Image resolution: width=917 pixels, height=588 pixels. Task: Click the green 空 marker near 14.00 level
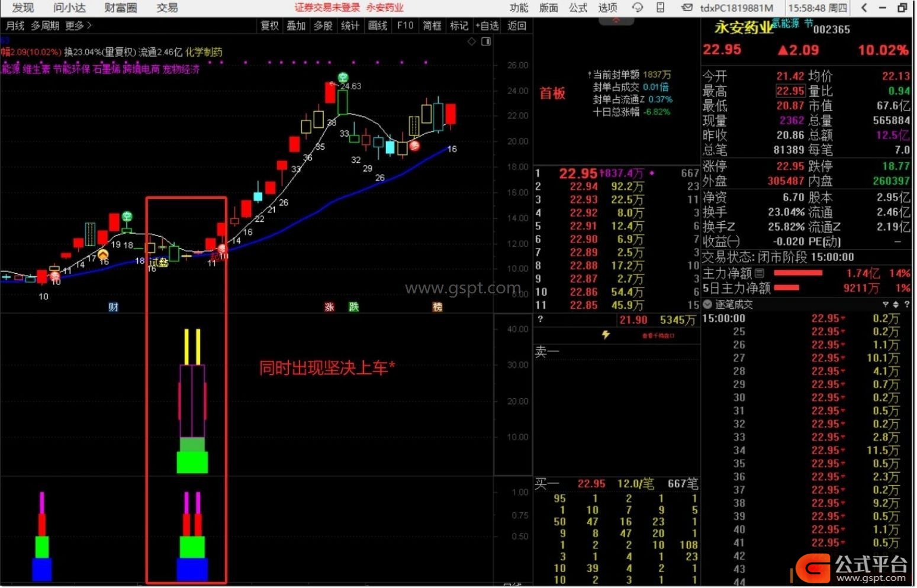click(x=127, y=217)
